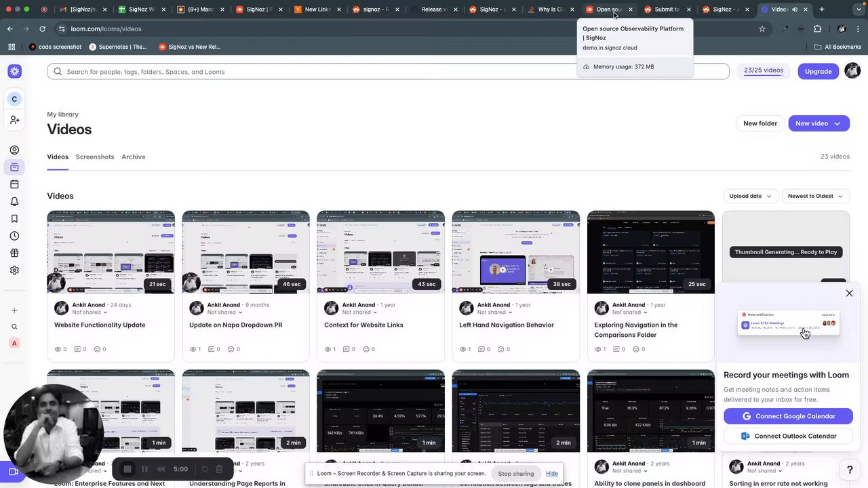Open the Meetings calendar icon in sidebar
The width and height of the screenshot is (868, 488).
click(14, 184)
